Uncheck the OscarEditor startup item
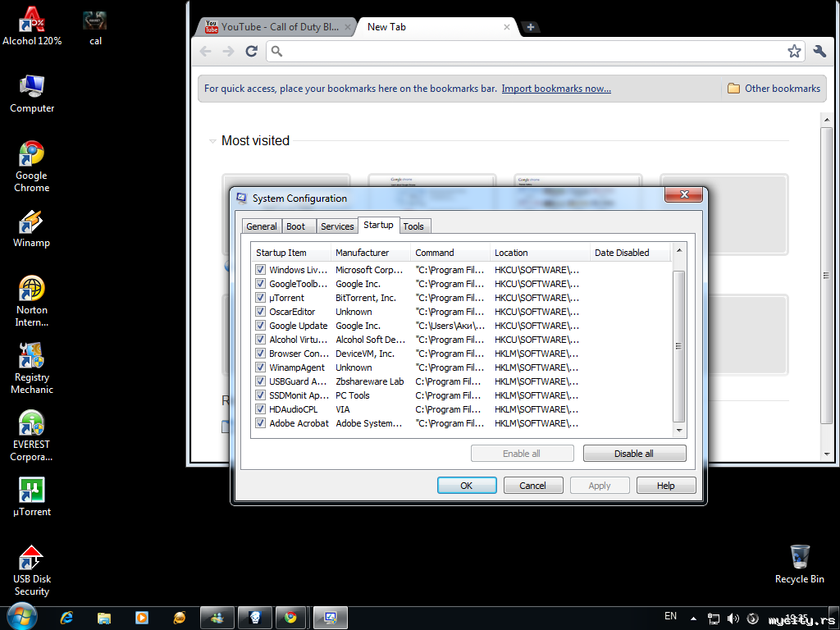Screen dimensions: 840x630 [260, 311]
